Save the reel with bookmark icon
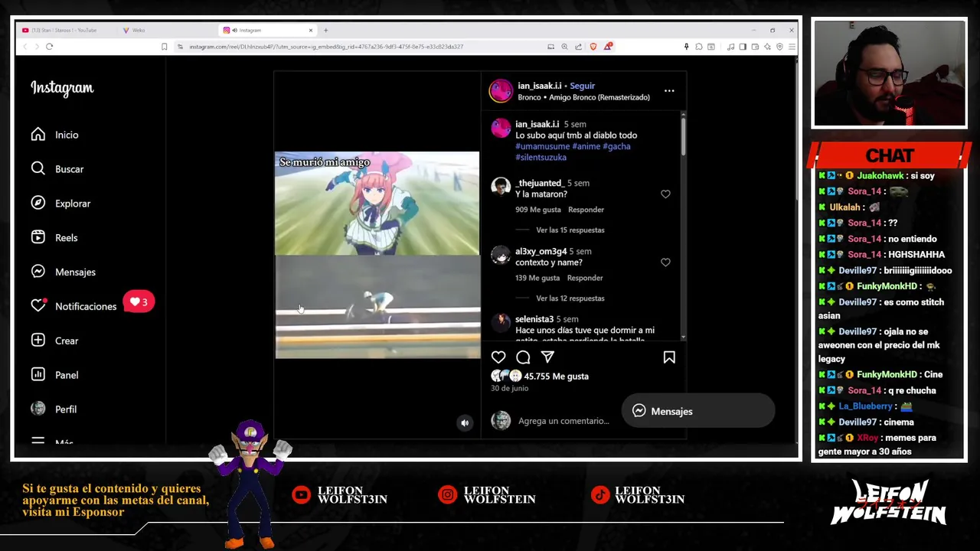Screen dimensions: 980x551 tap(669, 357)
